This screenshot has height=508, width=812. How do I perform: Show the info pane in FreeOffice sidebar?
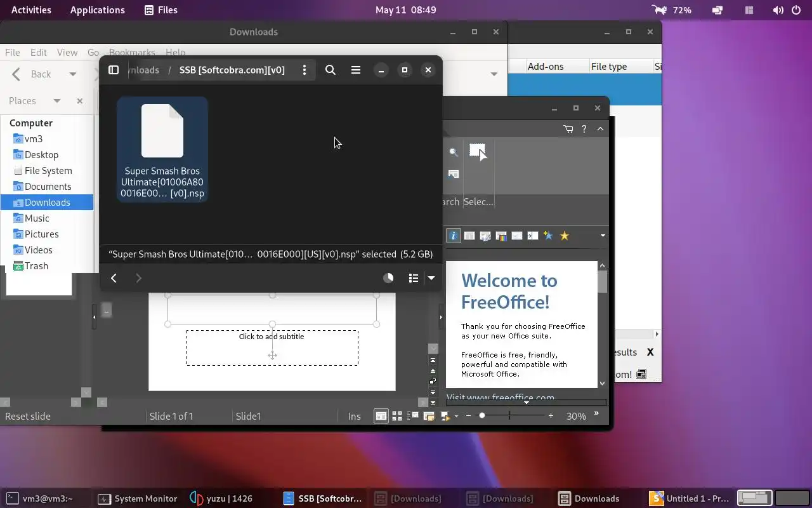click(453, 236)
